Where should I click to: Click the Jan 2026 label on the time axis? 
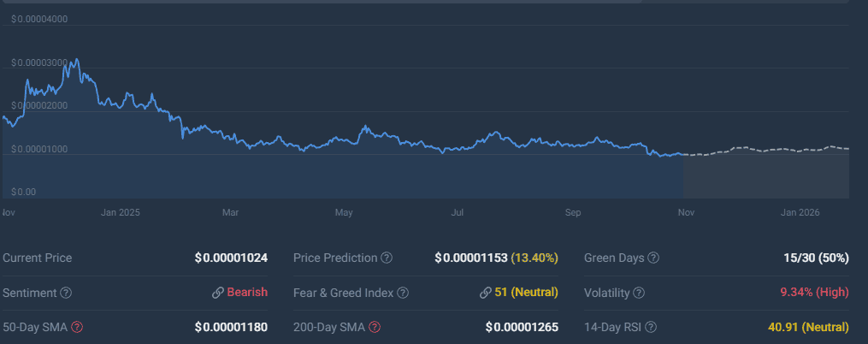(x=800, y=211)
